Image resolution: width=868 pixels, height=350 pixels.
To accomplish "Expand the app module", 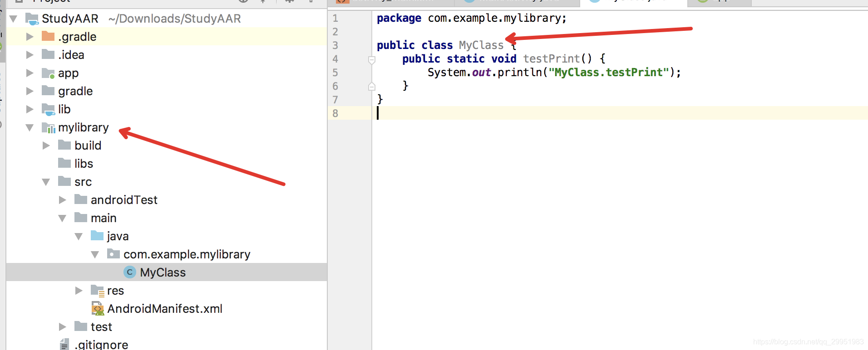I will [30, 73].
